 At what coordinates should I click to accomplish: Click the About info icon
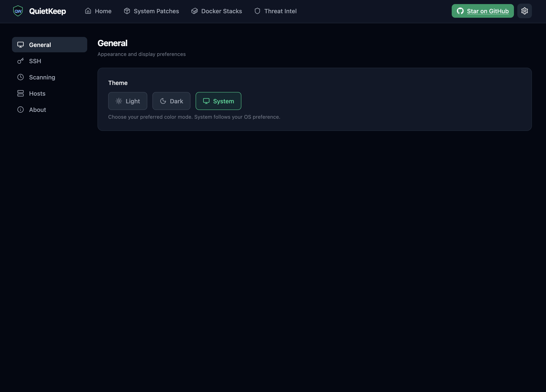(21, 110)
